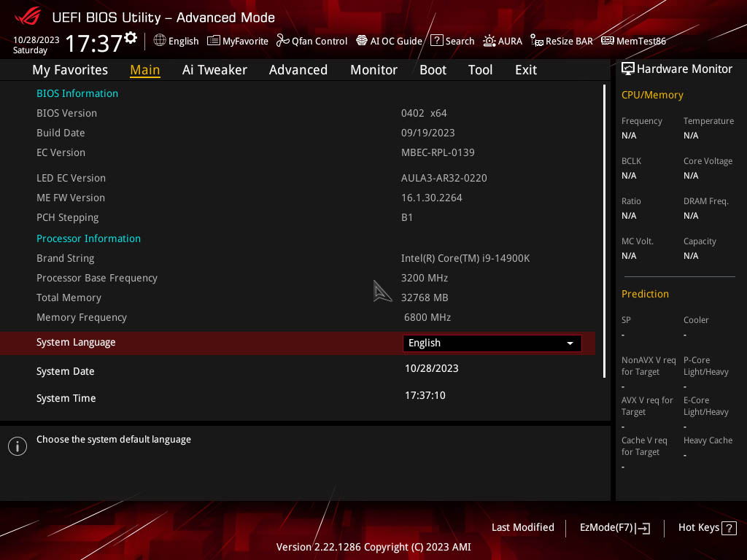Show the Hot Keys list
This screenshot has width=747, height=560.
coord(707,528)
